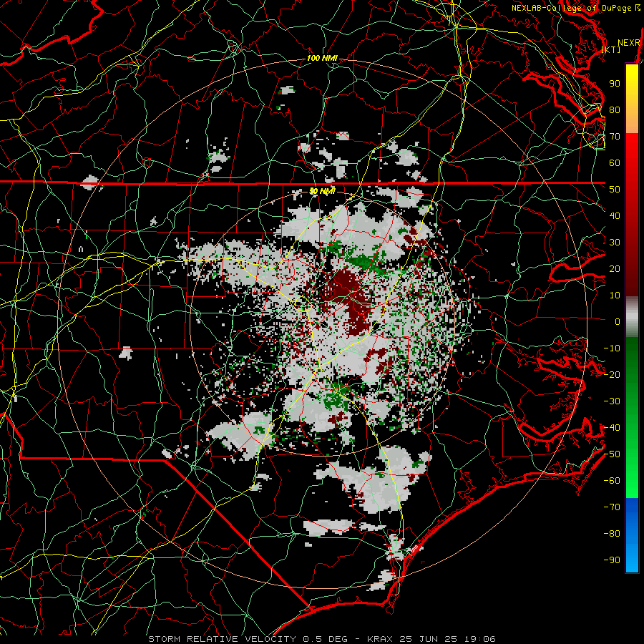Click the -20 value on velocity scale
This screenshot has width=644, height=644.
[612, 375]
